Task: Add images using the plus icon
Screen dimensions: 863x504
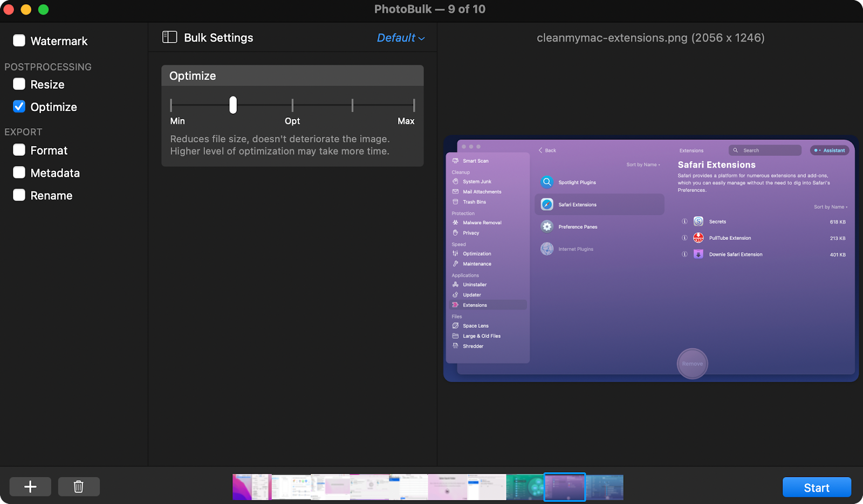Action: [x=30, y=487]
